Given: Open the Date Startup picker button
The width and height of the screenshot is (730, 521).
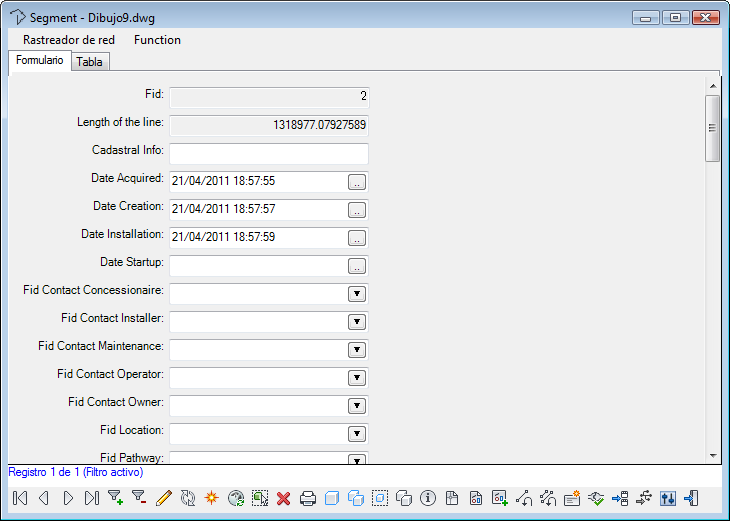Looking at the screenshot, I should click(357, 266).
